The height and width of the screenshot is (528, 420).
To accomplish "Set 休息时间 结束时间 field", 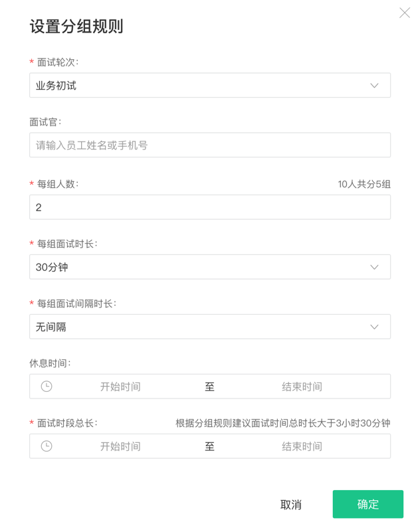I will (x=302, y=387).
